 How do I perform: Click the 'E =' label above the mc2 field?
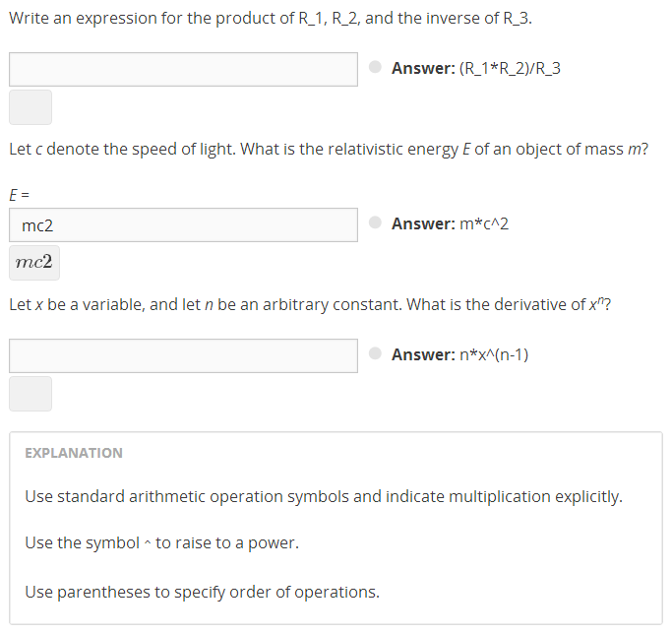tap(19, 195)
